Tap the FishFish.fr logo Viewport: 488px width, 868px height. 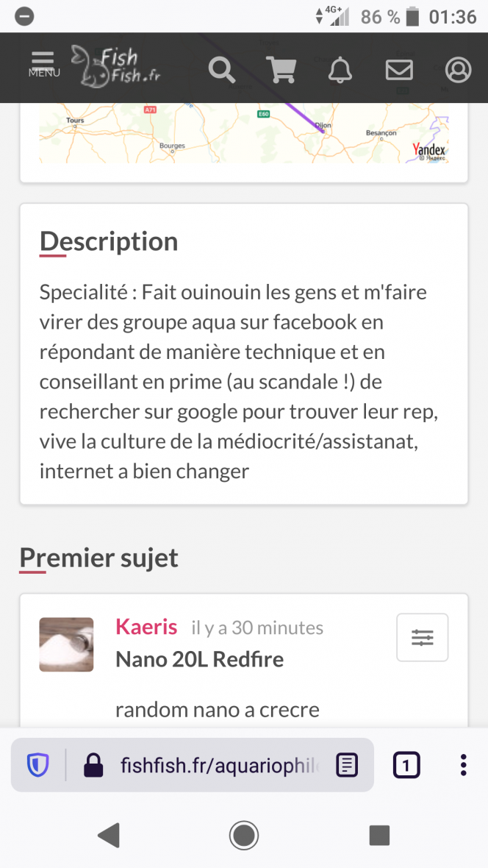(x=116, y=66)
